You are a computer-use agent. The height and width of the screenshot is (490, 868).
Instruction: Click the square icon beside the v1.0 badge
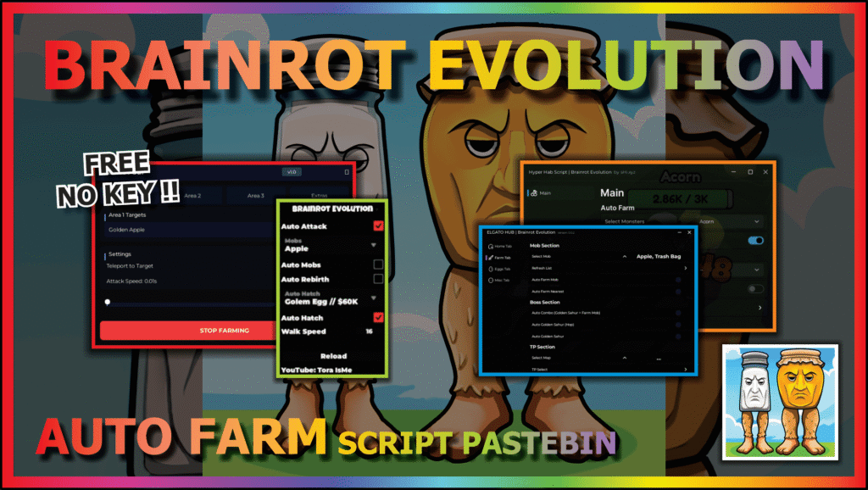tap(347, 172)
